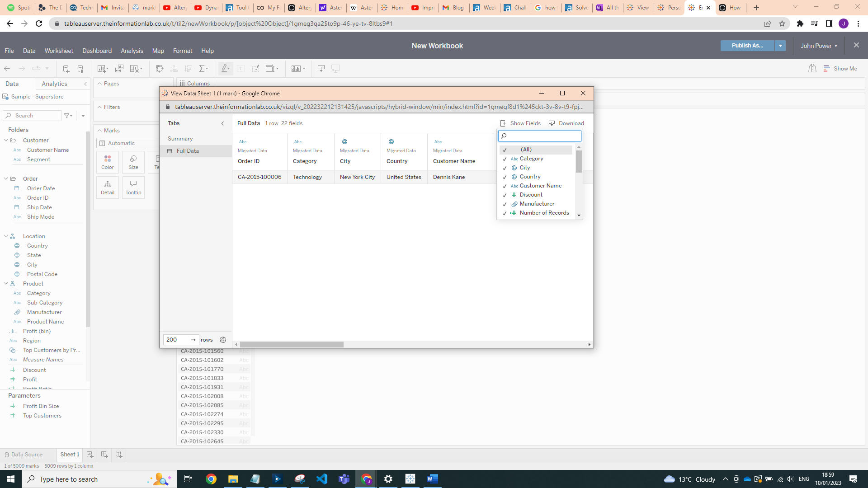This screenshot has width=868, height=488.
Task: Click the New Story tab icon at bottom
Action: (x=119, y=455)
